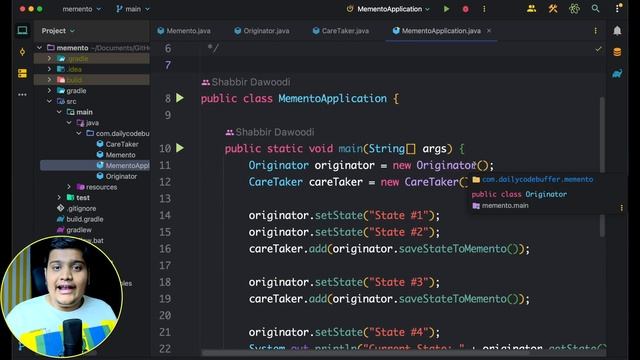This screenshot has height=360, width=640.
Task: Open the Notifications bell
Action: 617,31
